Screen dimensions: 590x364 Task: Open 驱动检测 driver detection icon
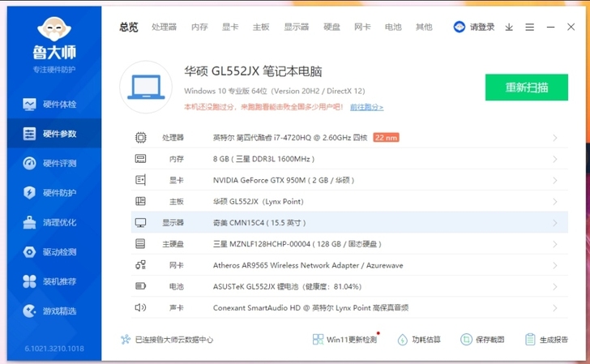(29, 252)
